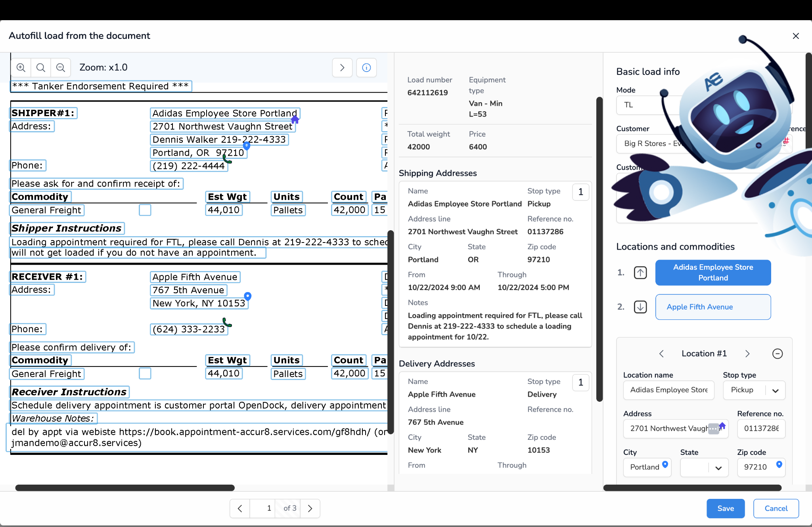Click the document horizontal scrollbar

[x=125, y=488]
